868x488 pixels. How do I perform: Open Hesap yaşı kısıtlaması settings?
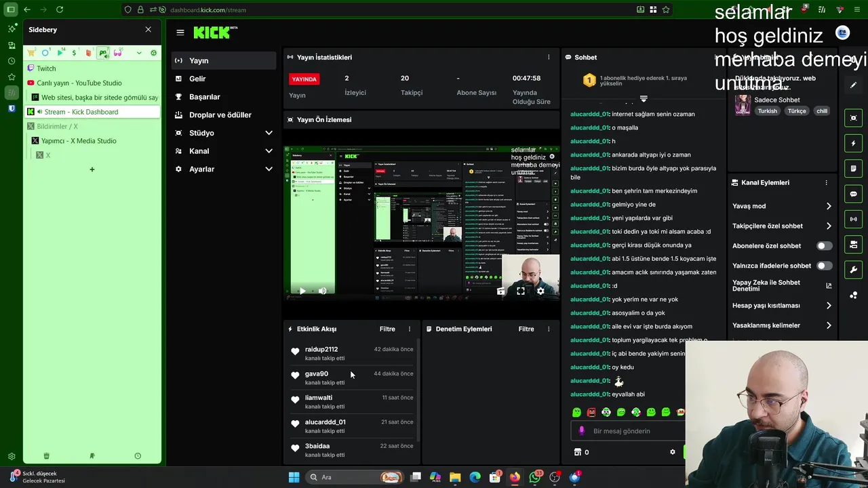coord(782,306)
